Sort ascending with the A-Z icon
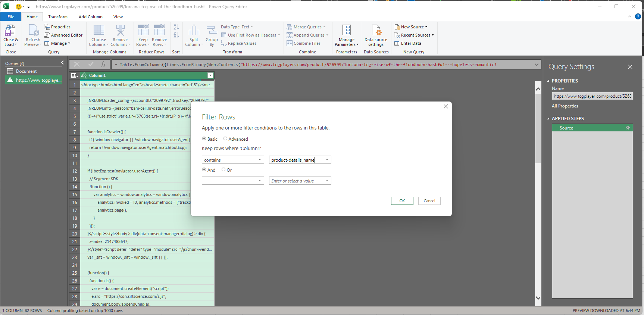Screen dimensions: 644x315 pos(176,27)
